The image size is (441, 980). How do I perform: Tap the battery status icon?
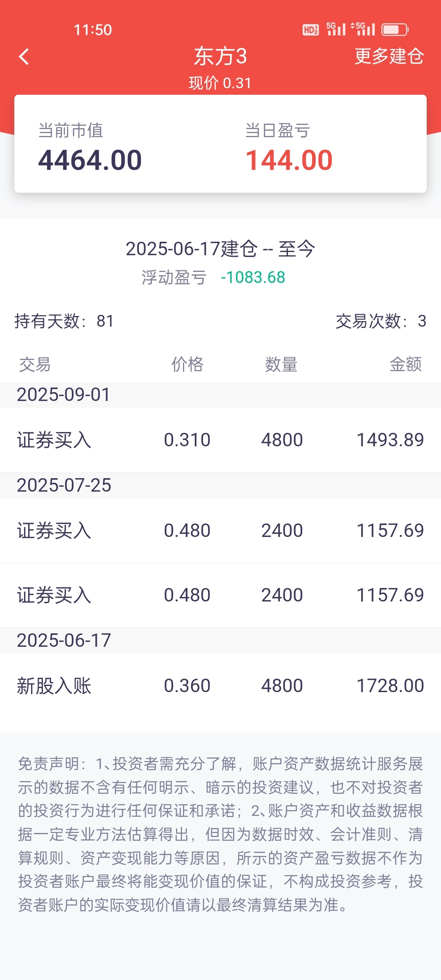394,30
